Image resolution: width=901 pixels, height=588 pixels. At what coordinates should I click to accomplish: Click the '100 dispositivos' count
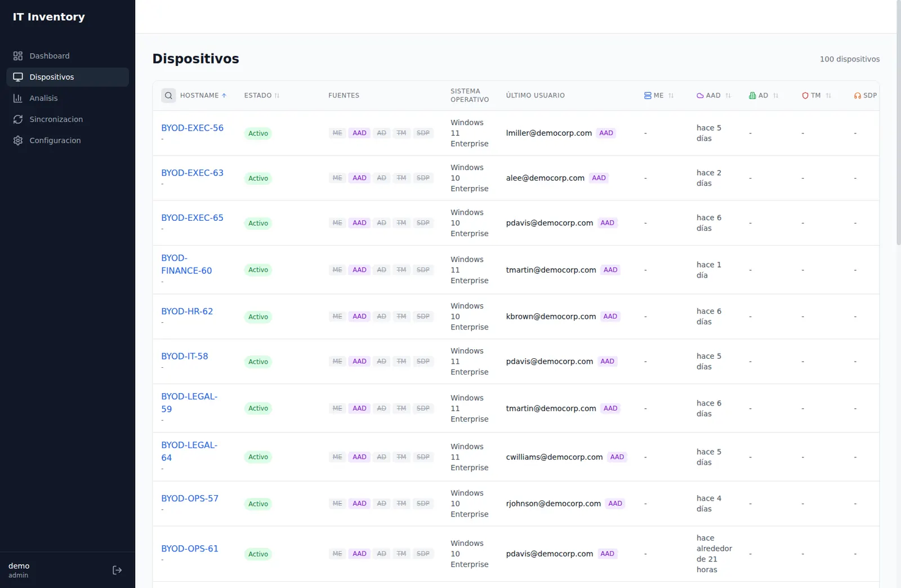click(x=849, y=59)
